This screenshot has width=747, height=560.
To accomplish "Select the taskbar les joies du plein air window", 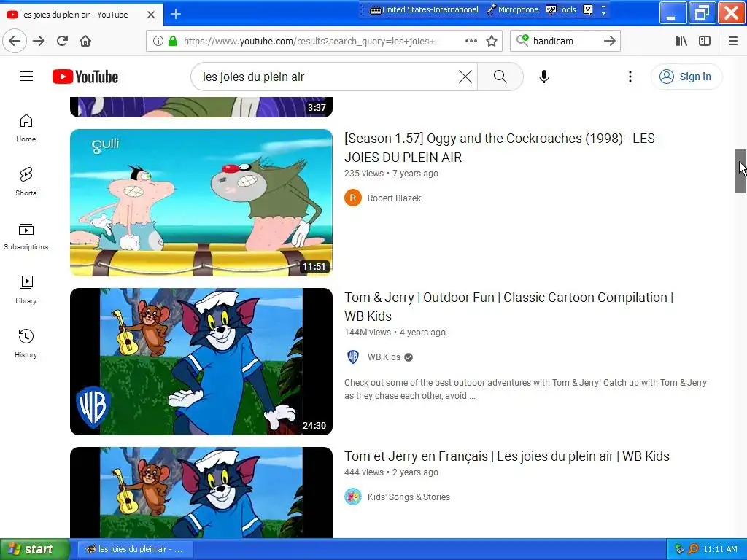I will pos(134,549).
